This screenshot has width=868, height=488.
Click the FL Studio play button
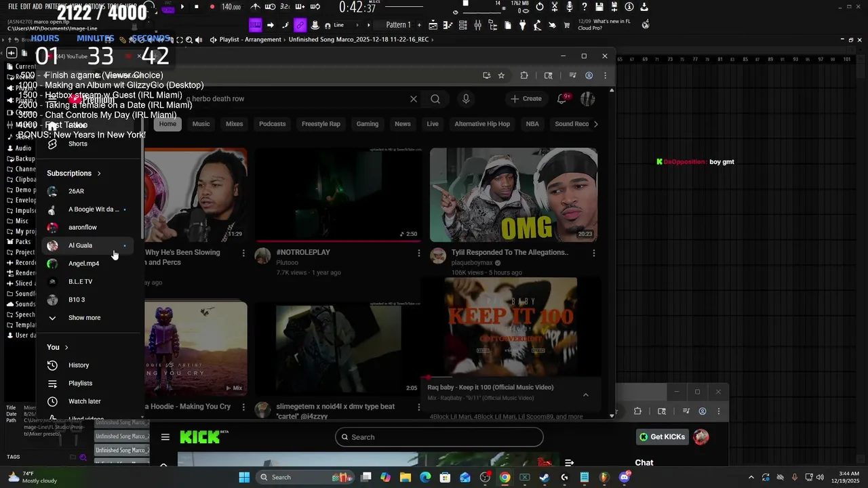click(x=182, y=7)
